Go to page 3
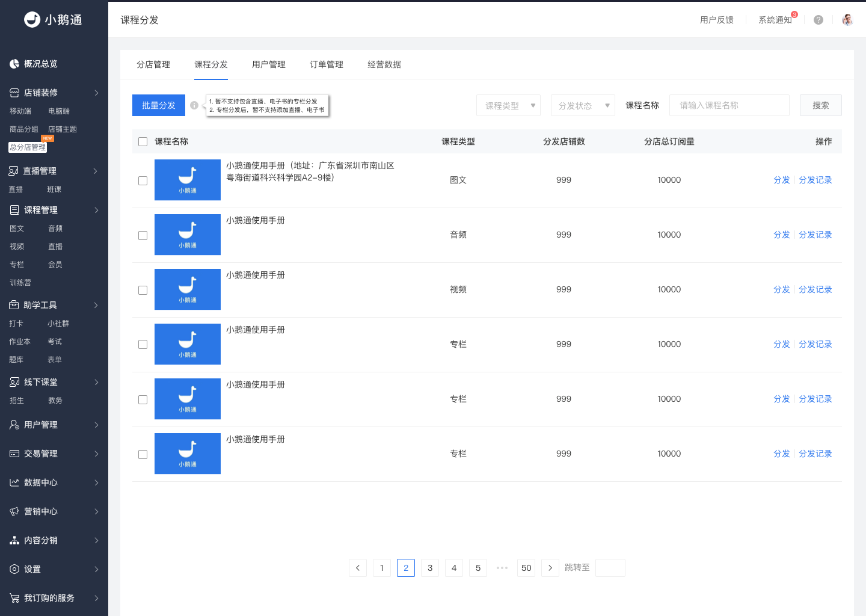The image size is (866, 616). click(x=430, y=568)
